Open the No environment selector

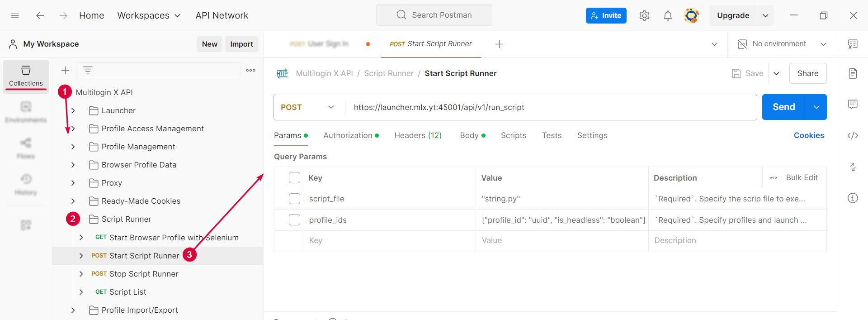(x=782, y=44)
